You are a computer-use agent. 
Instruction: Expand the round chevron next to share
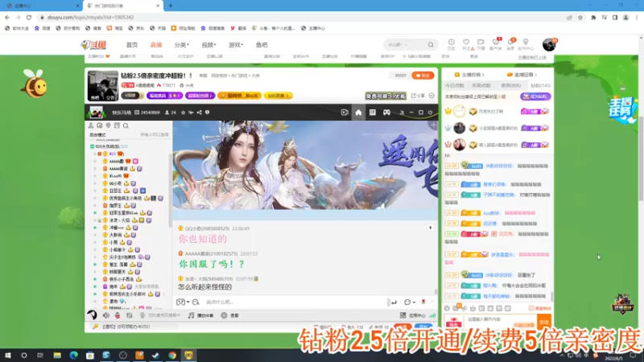[x=431, y=96]
